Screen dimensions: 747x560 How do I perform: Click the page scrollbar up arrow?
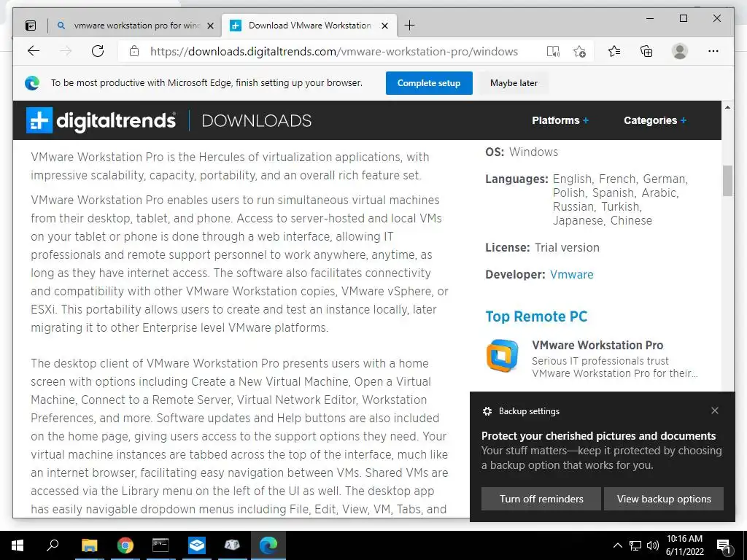727,107
